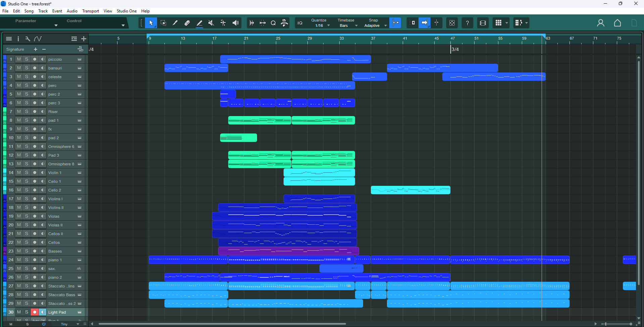This screenshot has height=327, width=644.
Task: Select the Mute tool icon
Action: tap(211, 23)
